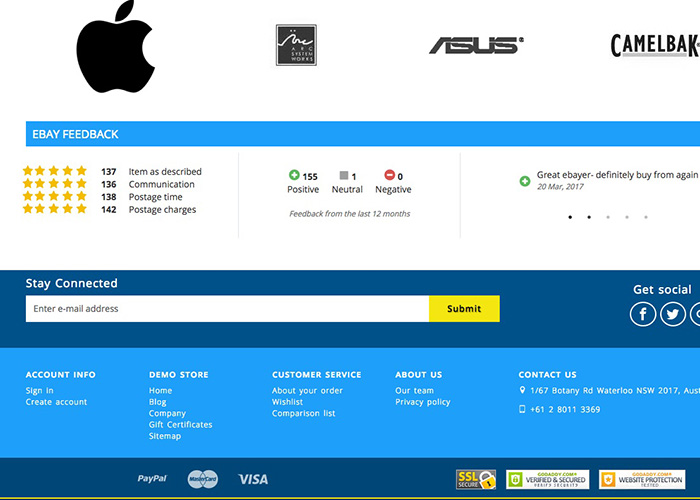Click the ACCOUNT INFO footer heading

pos(60,375)
